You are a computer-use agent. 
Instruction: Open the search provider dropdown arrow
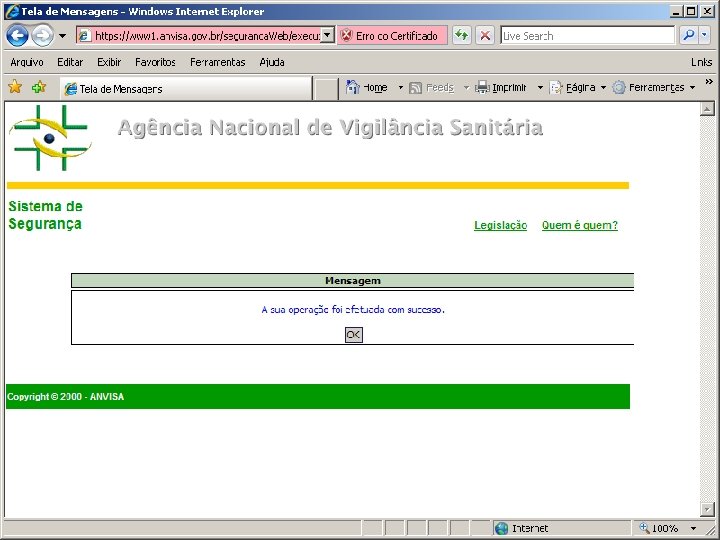[x=704, y=35]
